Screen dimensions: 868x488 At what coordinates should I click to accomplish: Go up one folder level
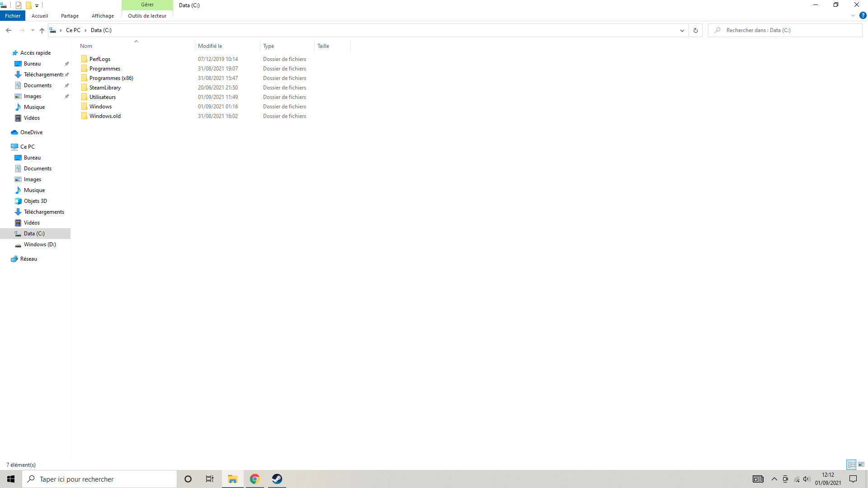[42, 30]
